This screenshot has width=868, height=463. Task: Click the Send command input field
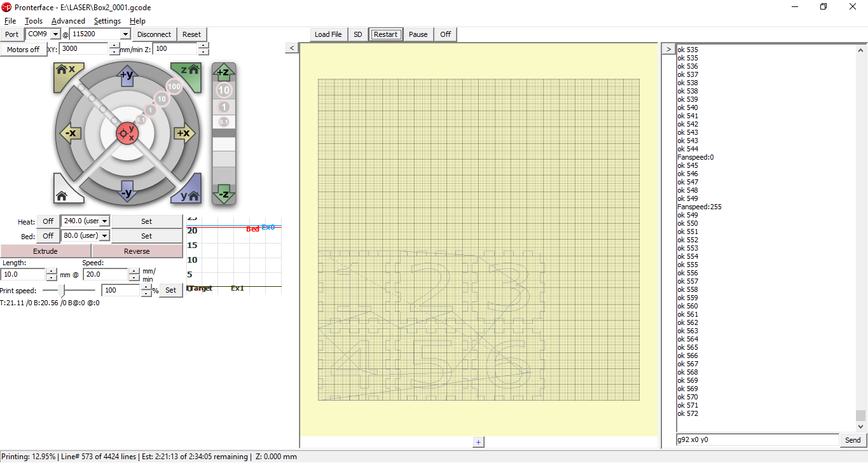[x=757, y=439]
